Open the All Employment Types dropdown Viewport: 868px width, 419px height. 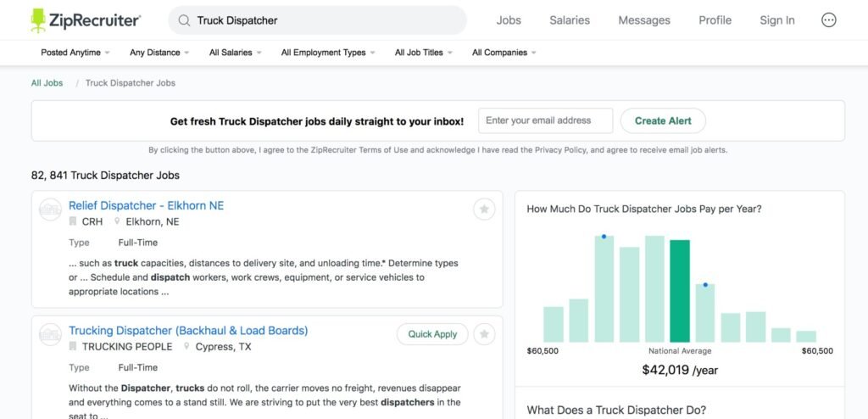pyautogui.click(x=328, y=53)
